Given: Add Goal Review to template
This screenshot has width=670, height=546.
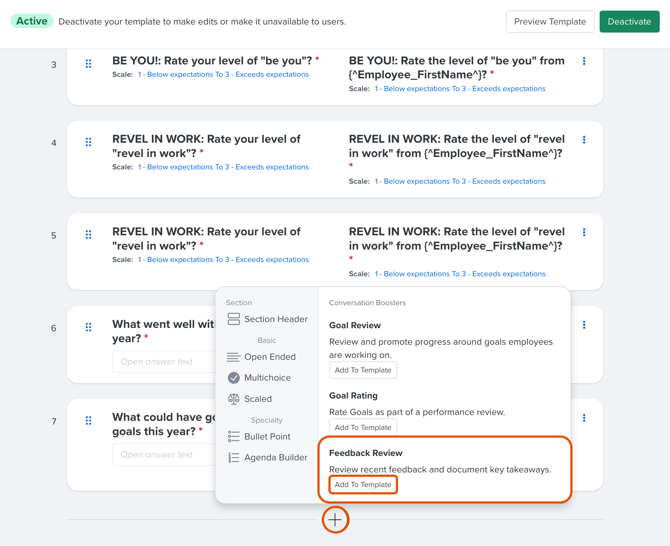Looking at the screenshot, I should click(x=363, y=370).
